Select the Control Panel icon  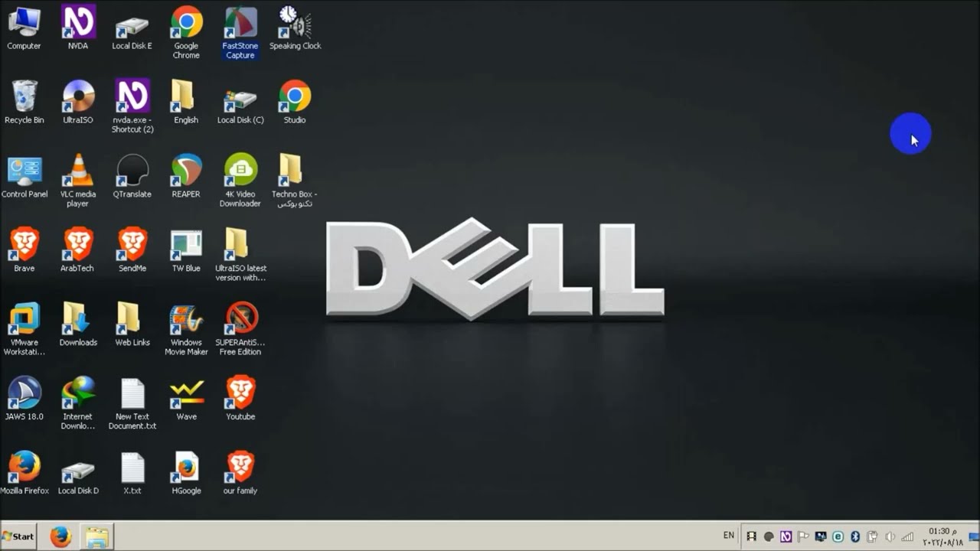click(x=24, y=177)
